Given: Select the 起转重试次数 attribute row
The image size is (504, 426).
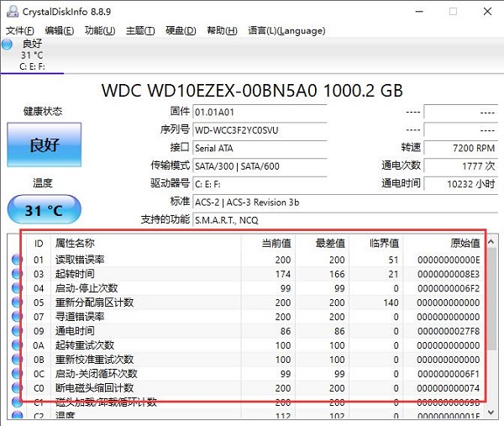Looking at the screenshot, I should pyautogui.click(x=246, y=345).
